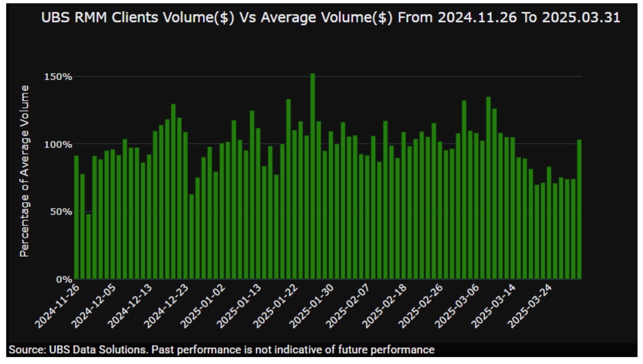
Task: Click the 0% y-axis label
Action: [64, 279]
